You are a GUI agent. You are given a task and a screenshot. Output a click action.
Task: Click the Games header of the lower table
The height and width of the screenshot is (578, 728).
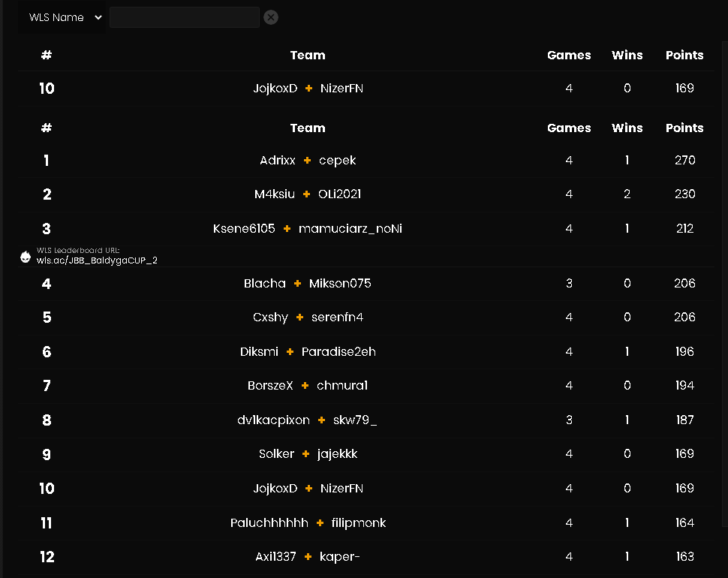click(569, 128)
